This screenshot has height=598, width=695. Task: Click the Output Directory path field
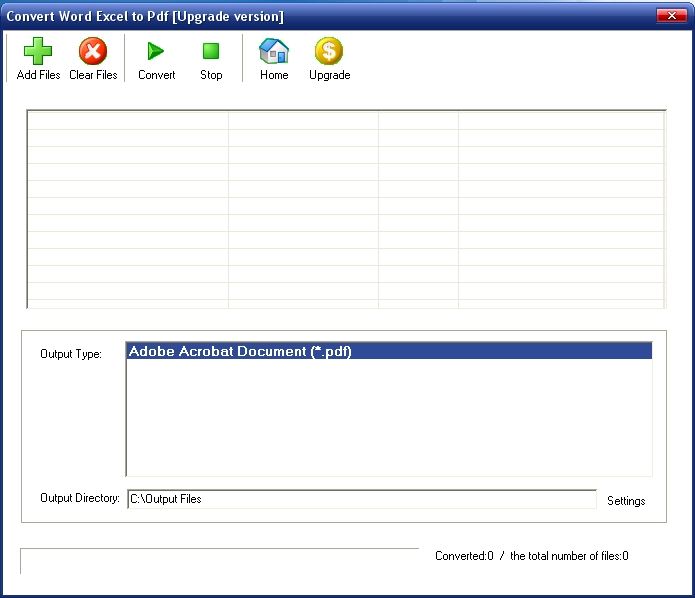(x=362, y=499)
